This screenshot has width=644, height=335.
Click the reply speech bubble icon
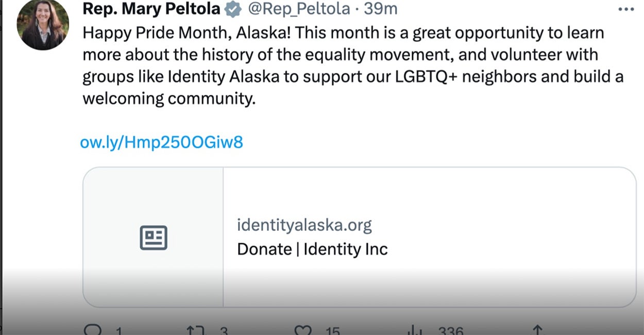point(93,330)
